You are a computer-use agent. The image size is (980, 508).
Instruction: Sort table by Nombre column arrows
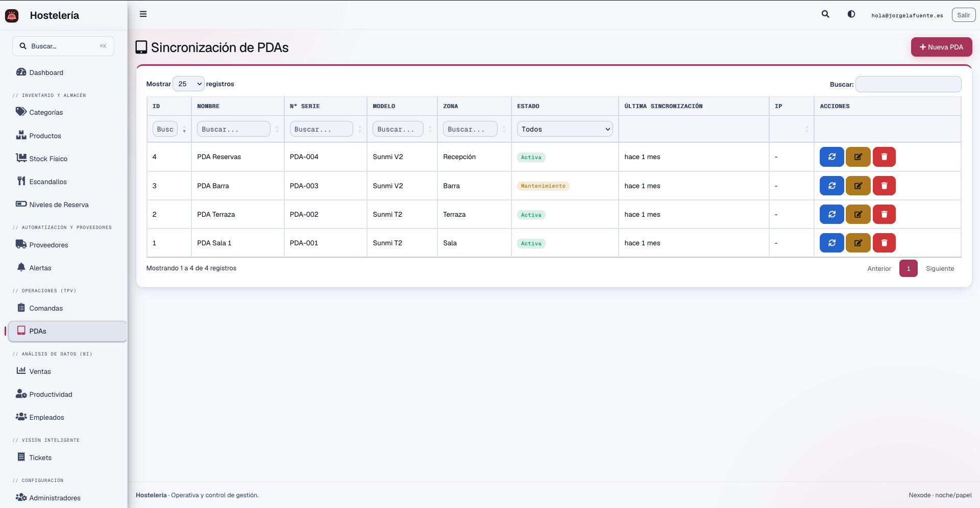277,130
